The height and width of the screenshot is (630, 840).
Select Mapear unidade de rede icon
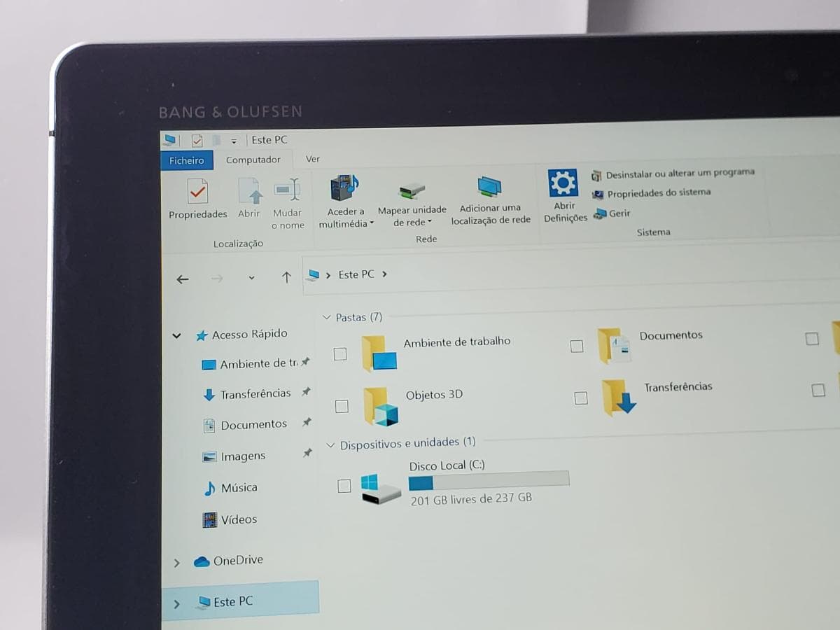pos(412,189)
